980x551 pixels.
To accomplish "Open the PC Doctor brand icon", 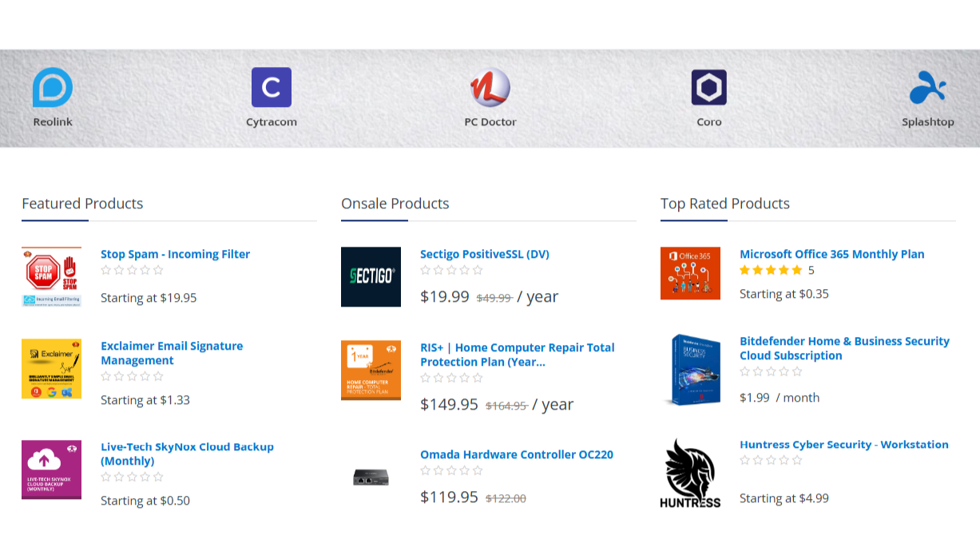I will coord(490,87).
